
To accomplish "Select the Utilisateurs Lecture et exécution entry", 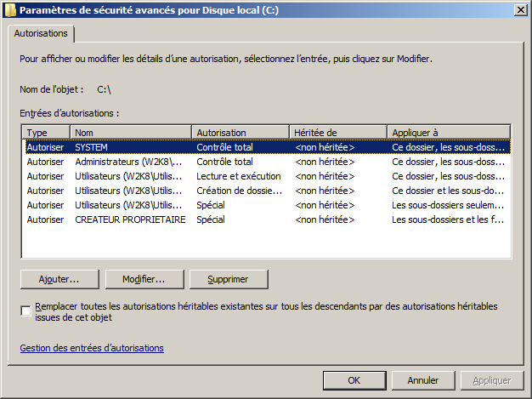I will point(127,176).
